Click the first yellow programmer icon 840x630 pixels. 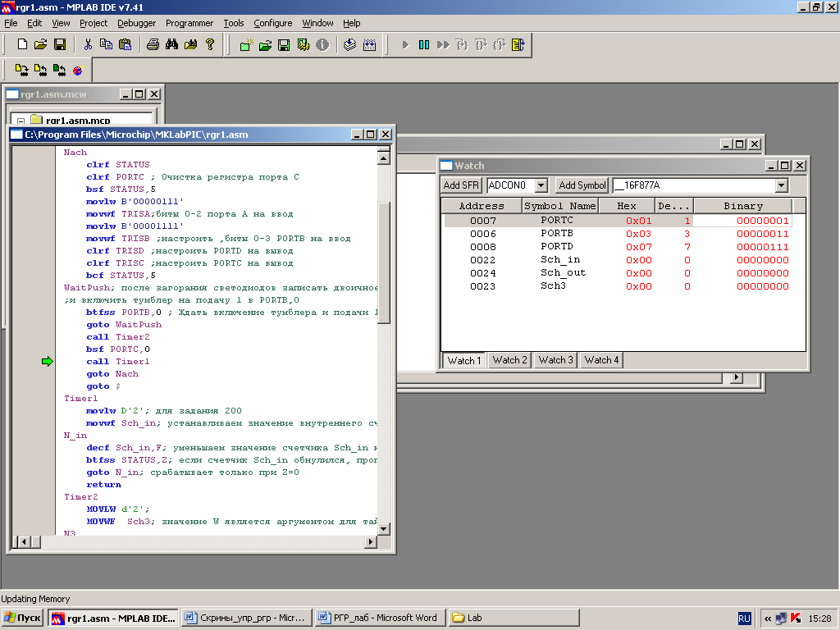tap(21, 71)
